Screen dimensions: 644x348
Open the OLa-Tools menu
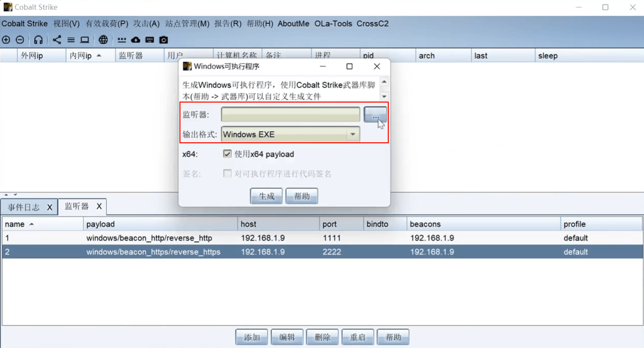(333, 24)
